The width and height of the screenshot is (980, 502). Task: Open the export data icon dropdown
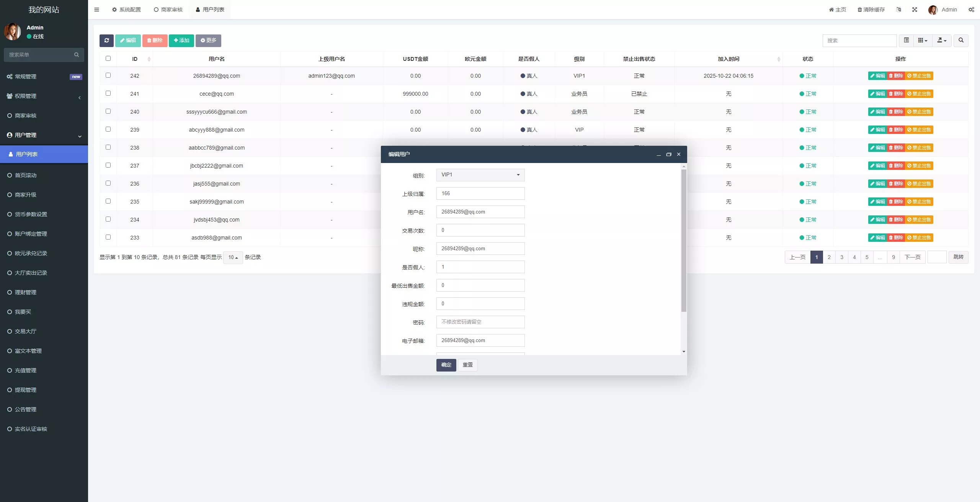942,41
